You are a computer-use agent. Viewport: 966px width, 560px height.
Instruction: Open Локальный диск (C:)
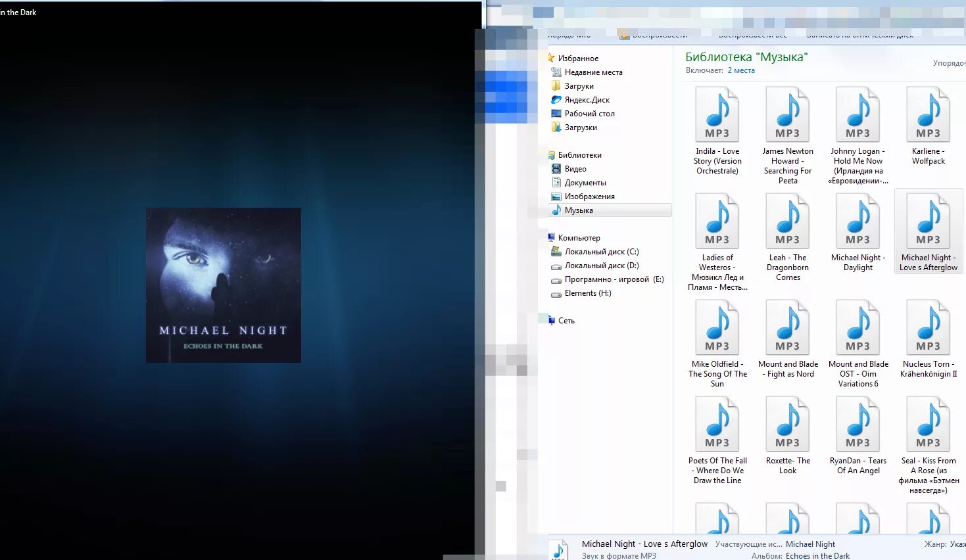coord(602,252)
